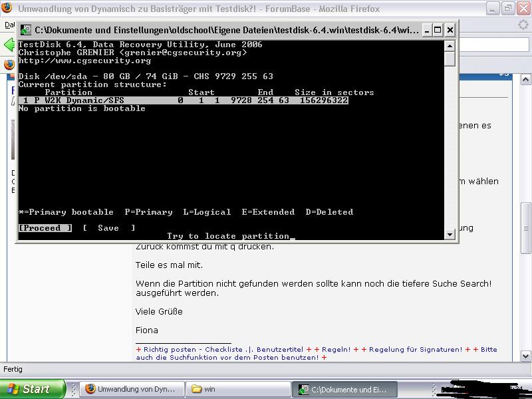
Task: Restore down the Firefox window
Action: pyautogui.click(x=508, y=8)
